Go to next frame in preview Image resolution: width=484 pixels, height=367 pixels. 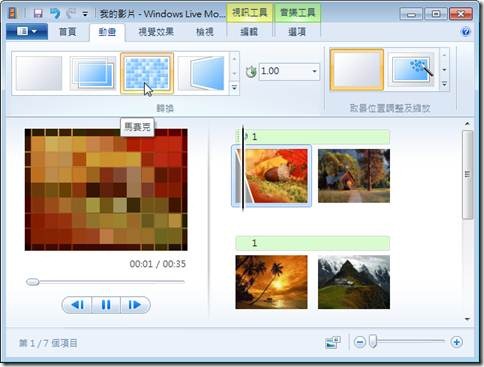pyautogui.click(x=134, y=305)
